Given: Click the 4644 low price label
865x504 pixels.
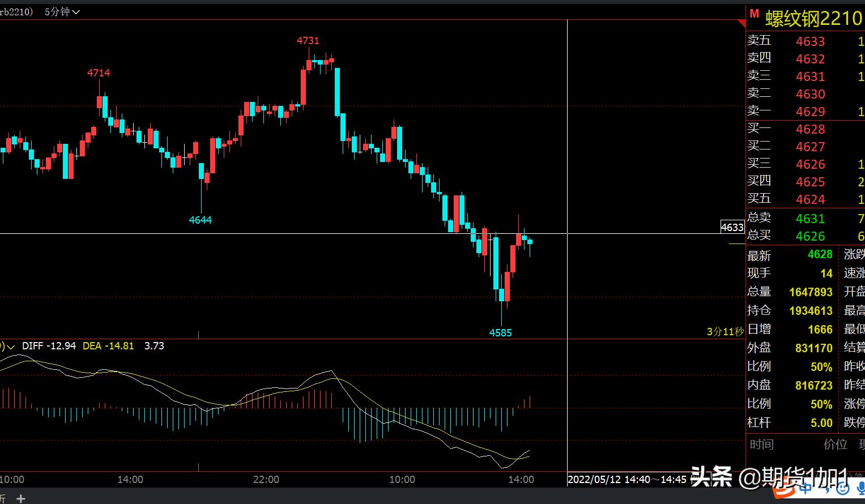Looking at the screenshot, I should click(x=201, y=220).
